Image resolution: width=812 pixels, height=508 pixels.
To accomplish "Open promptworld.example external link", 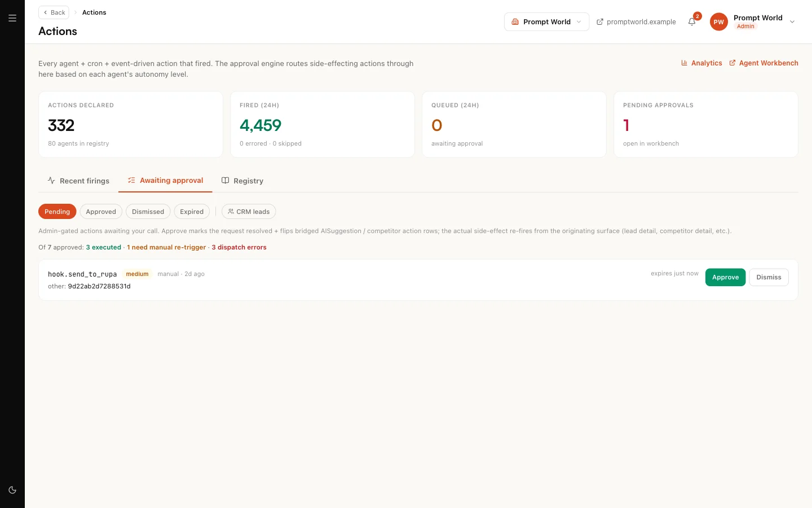I will pos(636,22).
